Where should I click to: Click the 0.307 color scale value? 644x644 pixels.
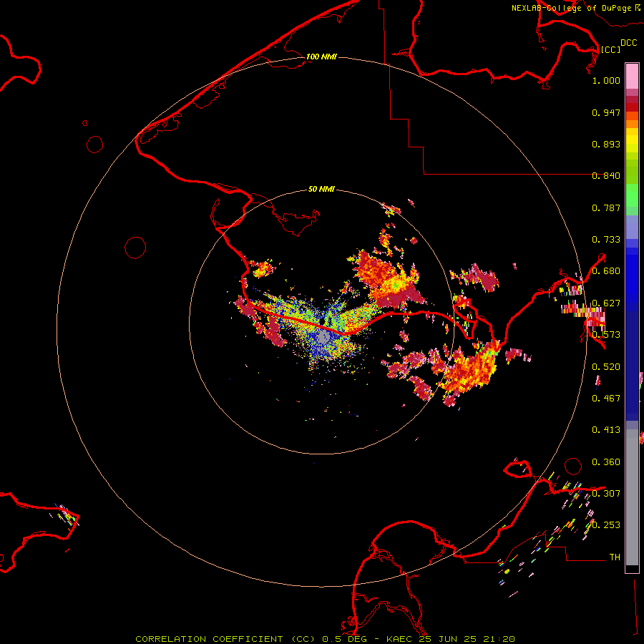[606, 494]
